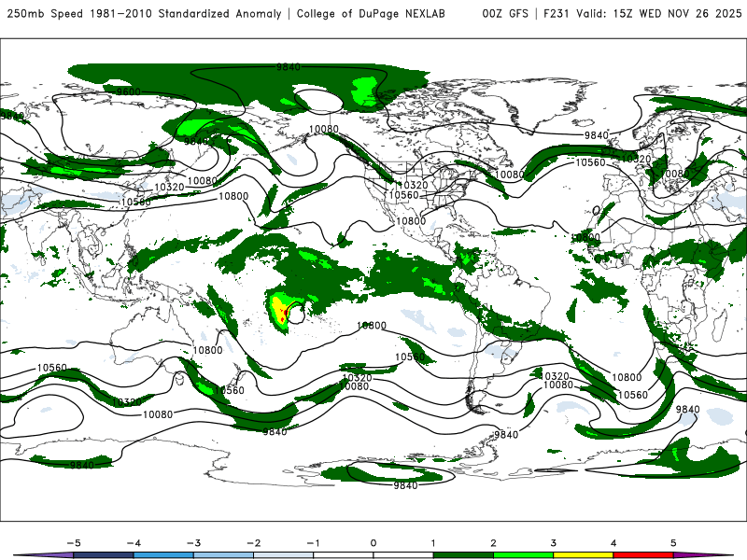Image resolution: width=747 pixels, height=560 pixels.
Task: Click the yellow 3 to 4 colorbar segment
Action: [583, 555]
